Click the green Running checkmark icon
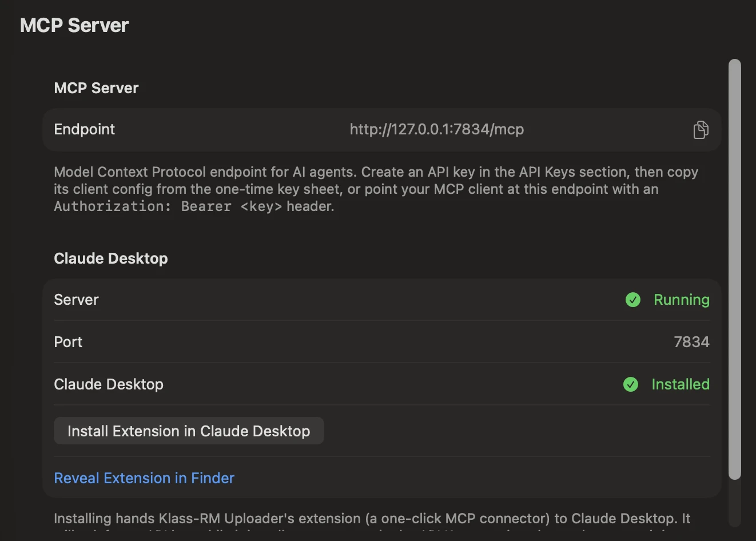 click(633, 300)
